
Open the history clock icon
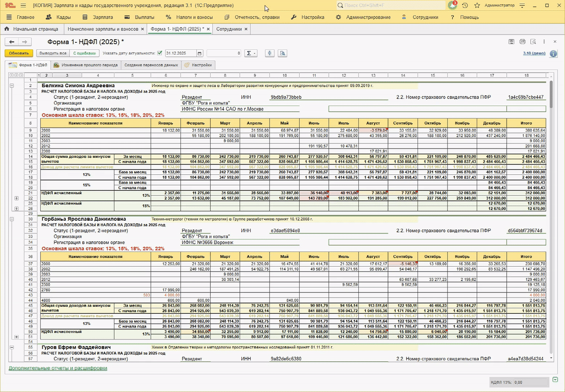(x=465, y=5)
